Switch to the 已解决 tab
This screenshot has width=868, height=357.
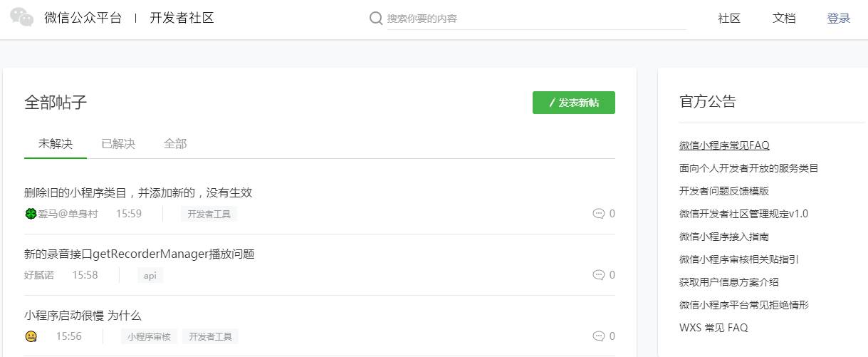coord(118,144)
